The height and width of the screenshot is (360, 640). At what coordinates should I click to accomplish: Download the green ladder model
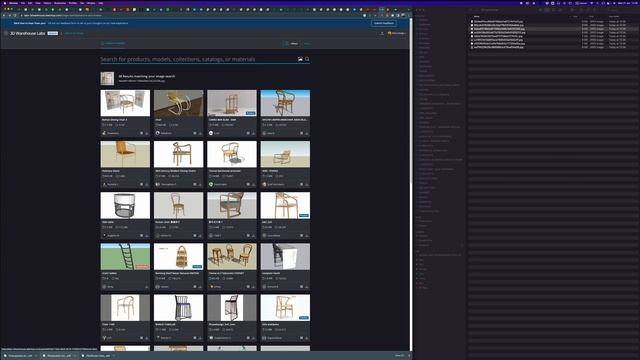[147, 287]
